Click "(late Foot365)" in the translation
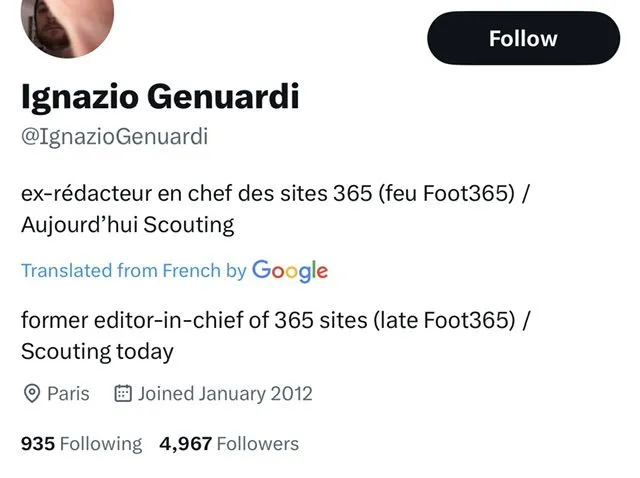 pyautogui.click(x=447, y=321)
